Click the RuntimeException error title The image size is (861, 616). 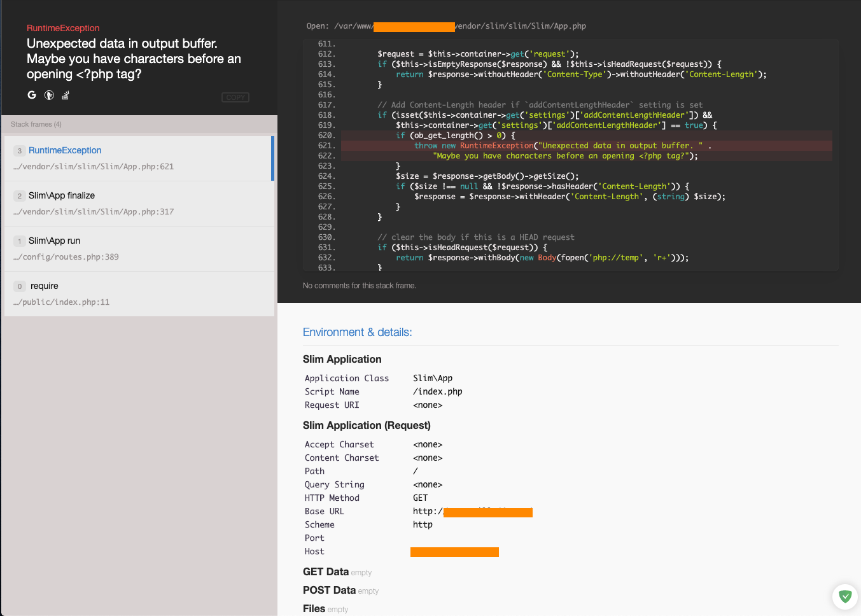click(62, 28)
